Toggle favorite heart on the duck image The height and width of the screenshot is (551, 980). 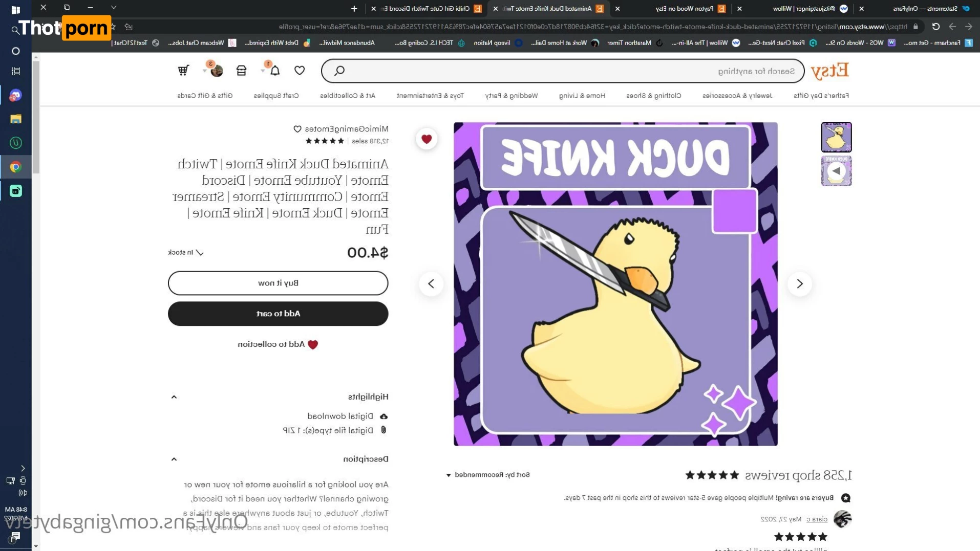(427, 139)
